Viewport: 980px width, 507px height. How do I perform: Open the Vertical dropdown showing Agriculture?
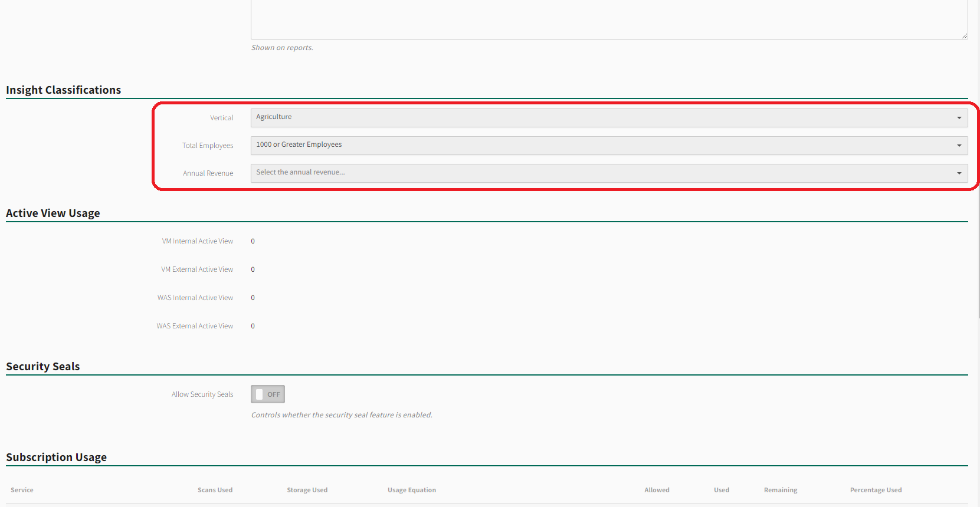pos(608,117)
